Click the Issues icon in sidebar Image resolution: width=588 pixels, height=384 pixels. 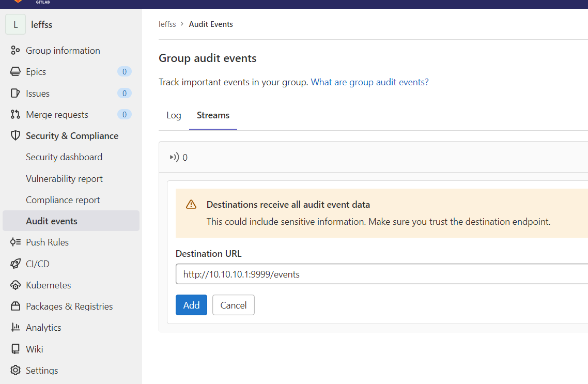(16, 94)
